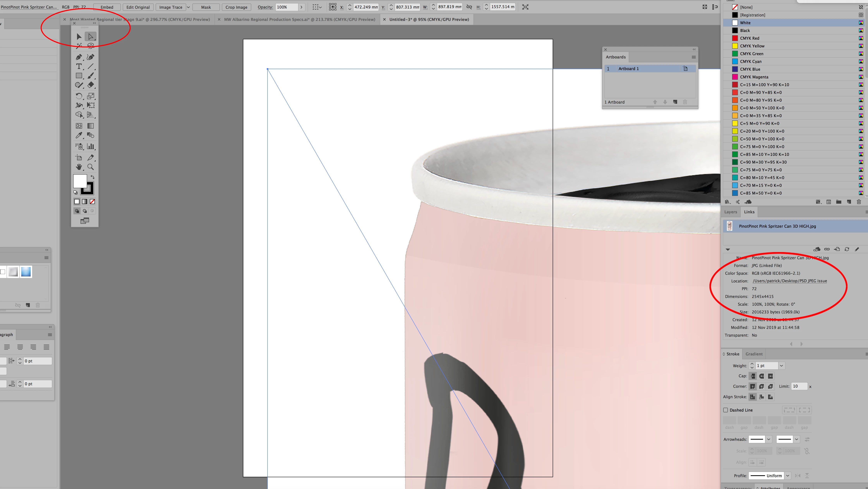Switch to the Layers tab
Screen dimensions: 868x489
pos(731,212)
